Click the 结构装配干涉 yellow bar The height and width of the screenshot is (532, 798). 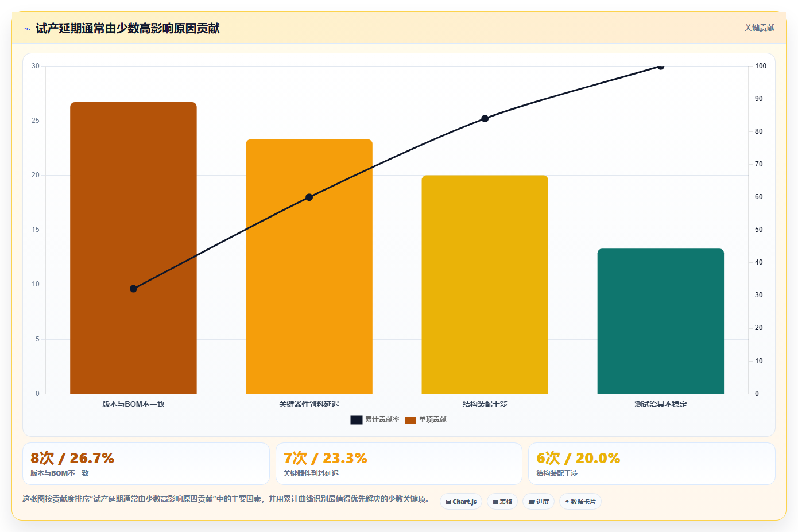coord(485,285)
